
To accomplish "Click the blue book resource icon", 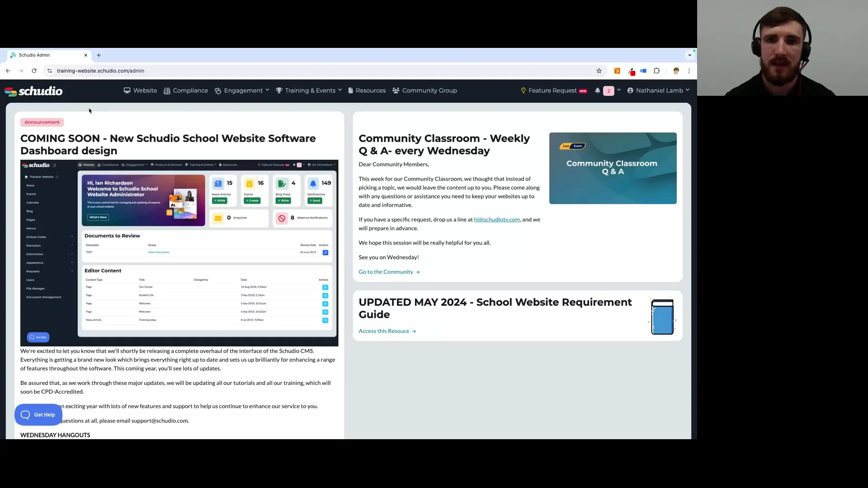I will [662, 317].
